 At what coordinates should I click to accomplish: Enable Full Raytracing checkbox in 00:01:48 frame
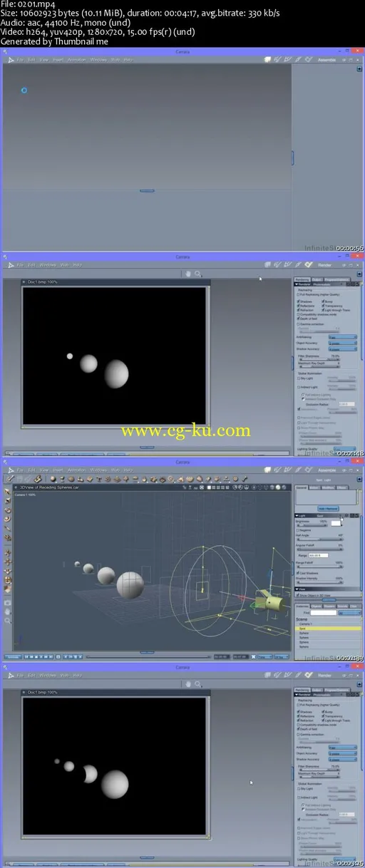click(298, 294)
